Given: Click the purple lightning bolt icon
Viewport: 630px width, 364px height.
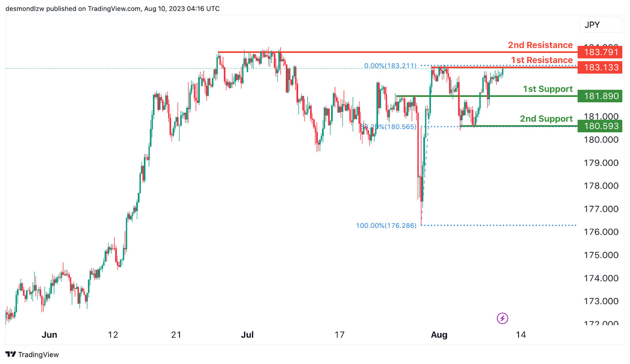Looking at the screenshot, I should click(x=502, y=318).
